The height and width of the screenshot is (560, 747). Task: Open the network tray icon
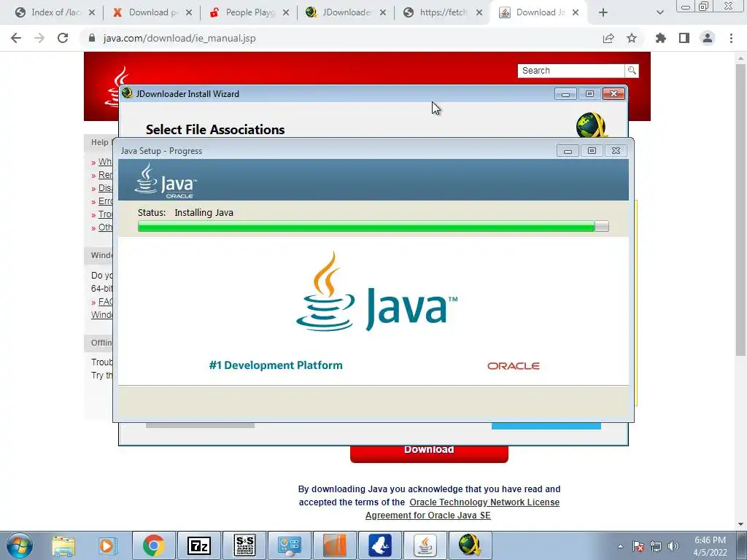[656, 546]
